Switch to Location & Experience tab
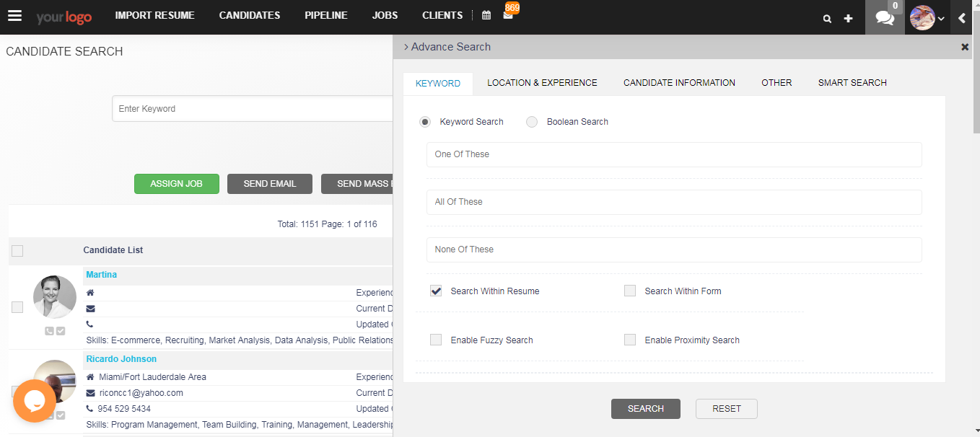Viewport: 980px width, 437px height. coord(542,83)
